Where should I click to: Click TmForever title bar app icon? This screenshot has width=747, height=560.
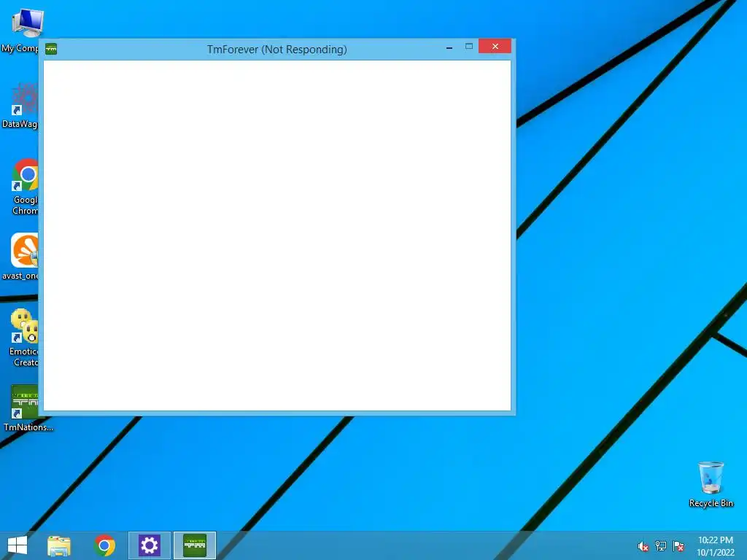(x=51, y=49)
